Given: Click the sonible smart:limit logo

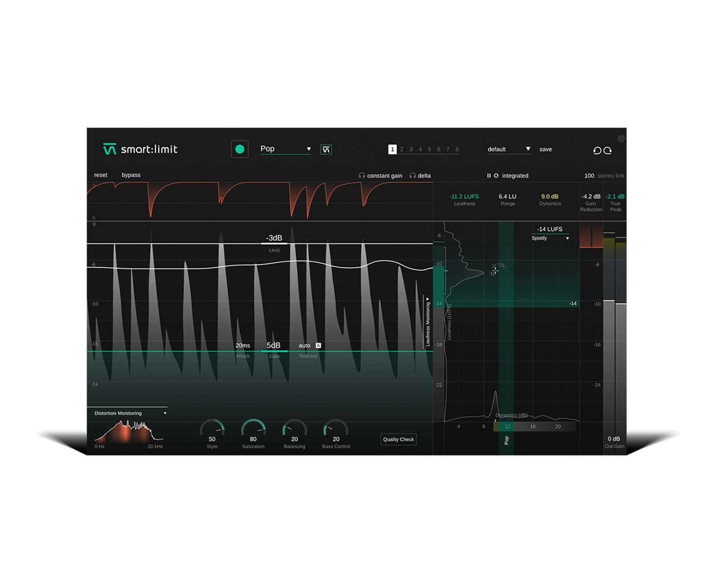Looking at the screenshot, I should (x=140, y=149).
